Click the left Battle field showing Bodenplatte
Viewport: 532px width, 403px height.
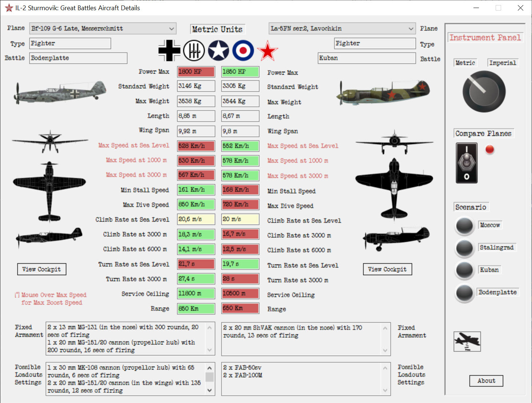pyautogui.click(x=79, y=58)
